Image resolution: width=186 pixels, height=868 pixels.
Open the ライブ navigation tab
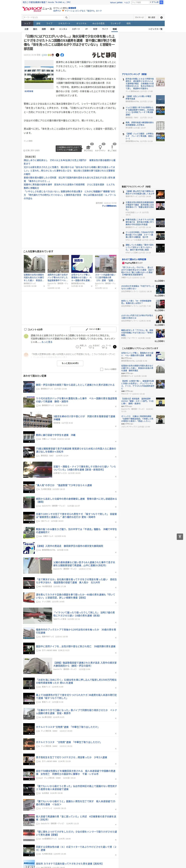[x=49, y=24]
